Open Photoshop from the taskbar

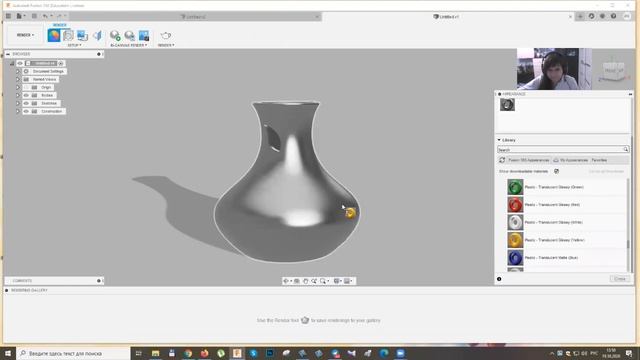coord(270,353)
